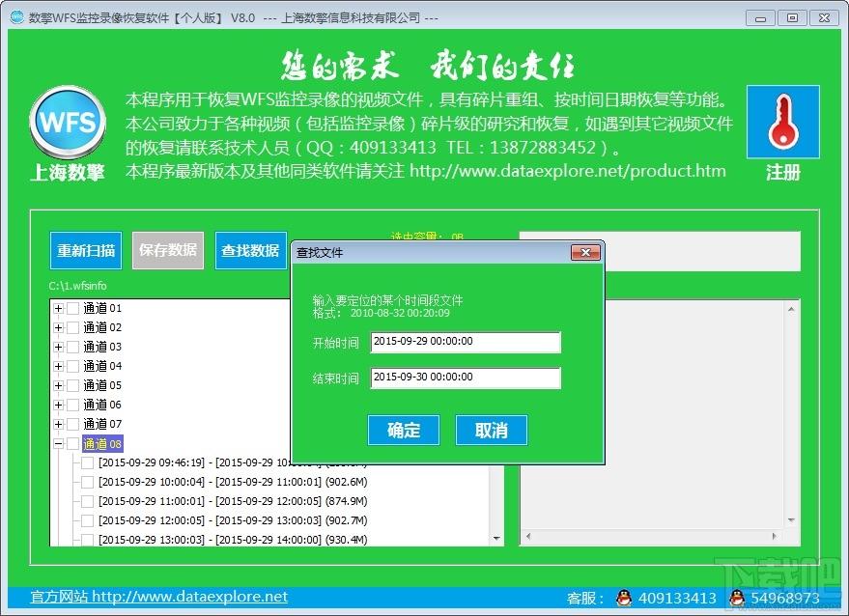Image resolution: width=849 pixels, height=616 pixels.
Task: Minimize the main application window
Action: (760, 18)
